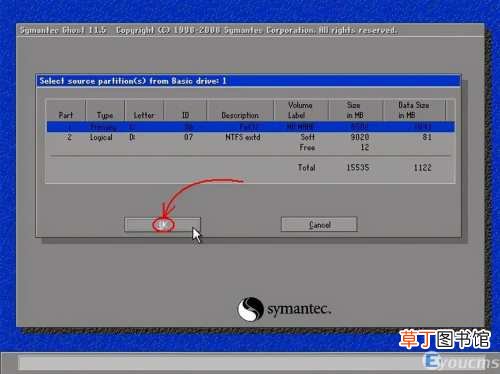Click the 'Logical' type cell

tap(101, 137)
